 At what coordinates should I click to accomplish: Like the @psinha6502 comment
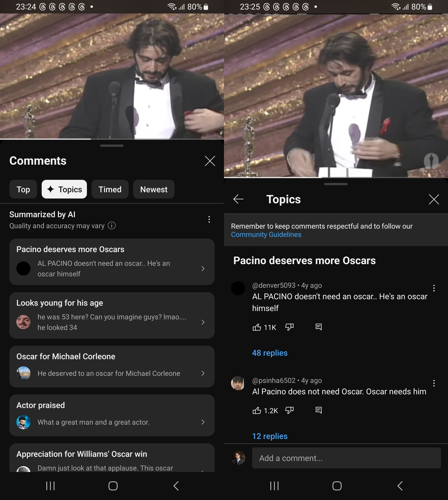point(257,411)
